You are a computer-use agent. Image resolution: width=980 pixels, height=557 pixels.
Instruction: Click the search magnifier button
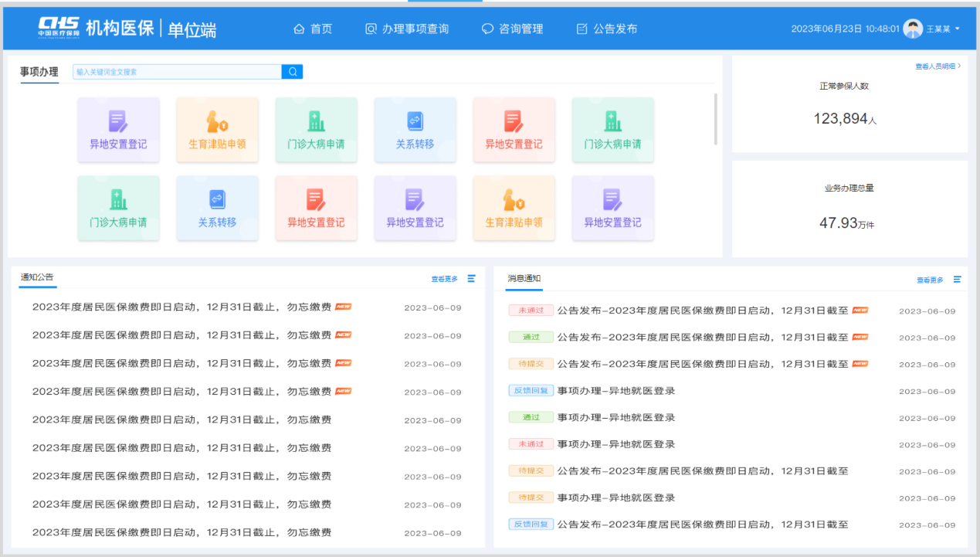click(293, 72)
